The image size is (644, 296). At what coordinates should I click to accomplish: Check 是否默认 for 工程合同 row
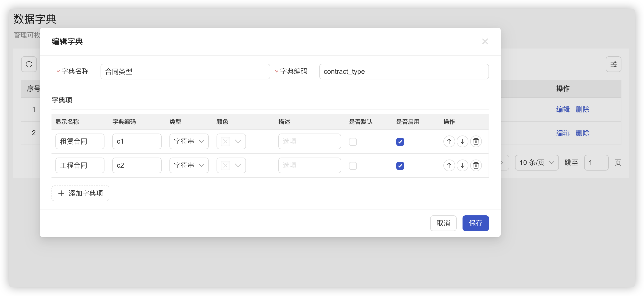point(353,166)
